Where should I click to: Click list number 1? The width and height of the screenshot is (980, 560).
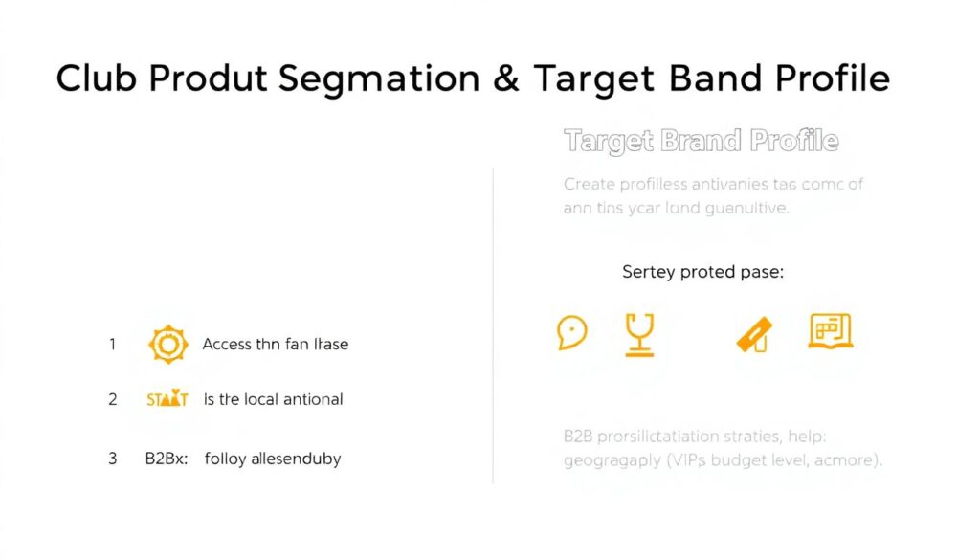coord(112,344)
